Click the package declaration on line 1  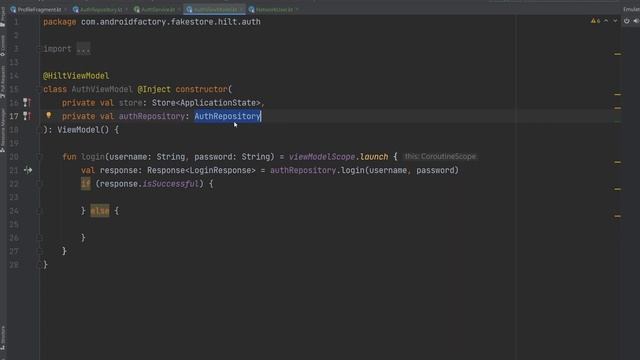pyautogui.click(x=152, y=22)
